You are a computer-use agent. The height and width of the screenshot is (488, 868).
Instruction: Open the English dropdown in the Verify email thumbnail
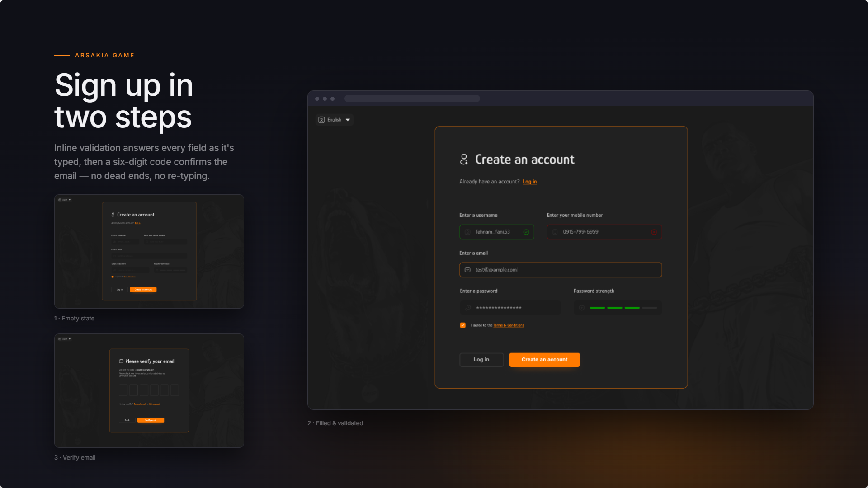pyautogui.click(x=65, y=339)
